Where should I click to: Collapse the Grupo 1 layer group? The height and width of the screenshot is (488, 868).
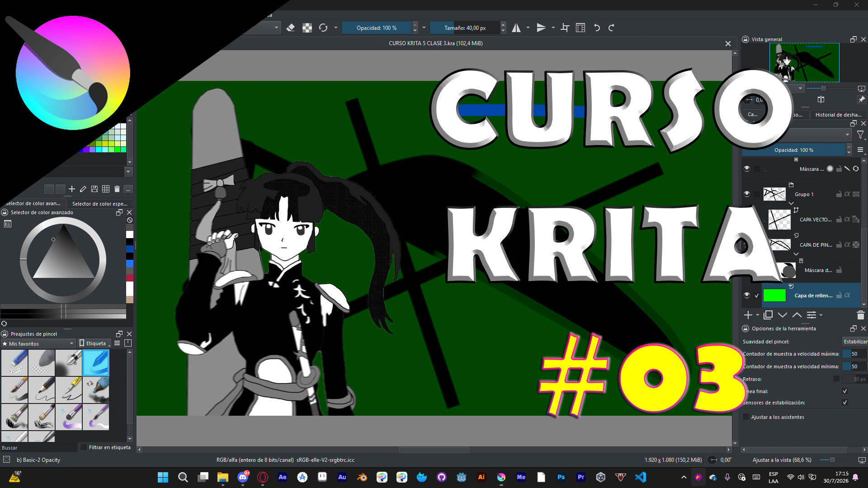click(x=791, y=204)
